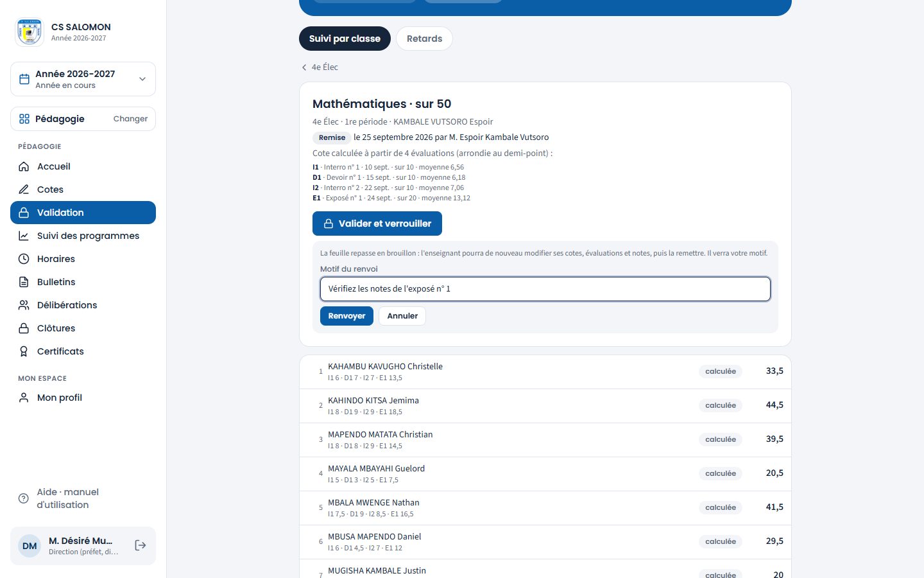924x578 pixels.
Task: Click the Motif du renvoi text field
Action: [545, 289]
